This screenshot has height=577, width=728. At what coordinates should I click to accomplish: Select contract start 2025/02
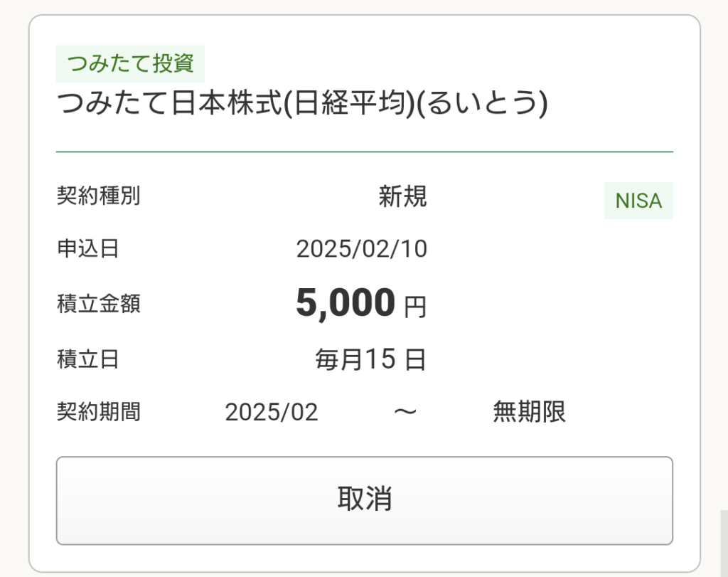pyautogui.click(x=272, y=412)
